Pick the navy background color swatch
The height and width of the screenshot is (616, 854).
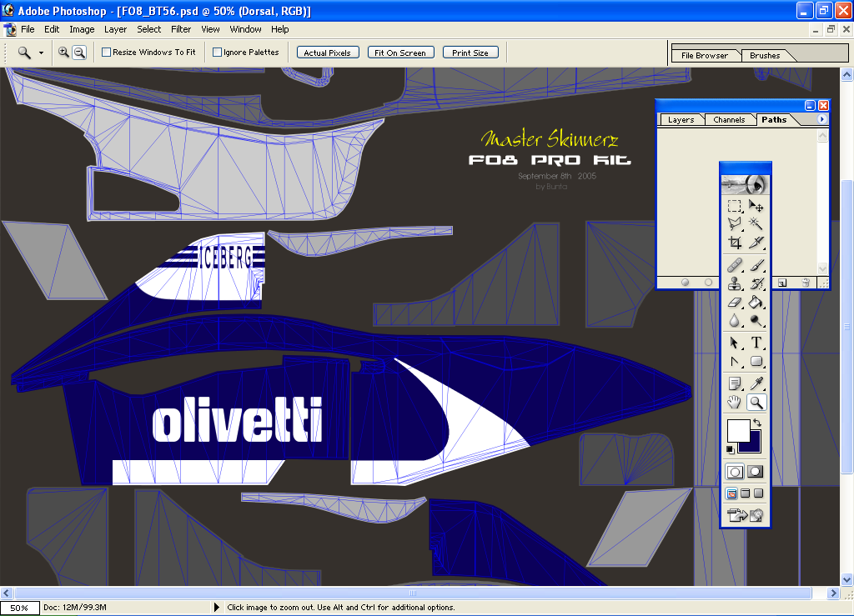point(754,445)
